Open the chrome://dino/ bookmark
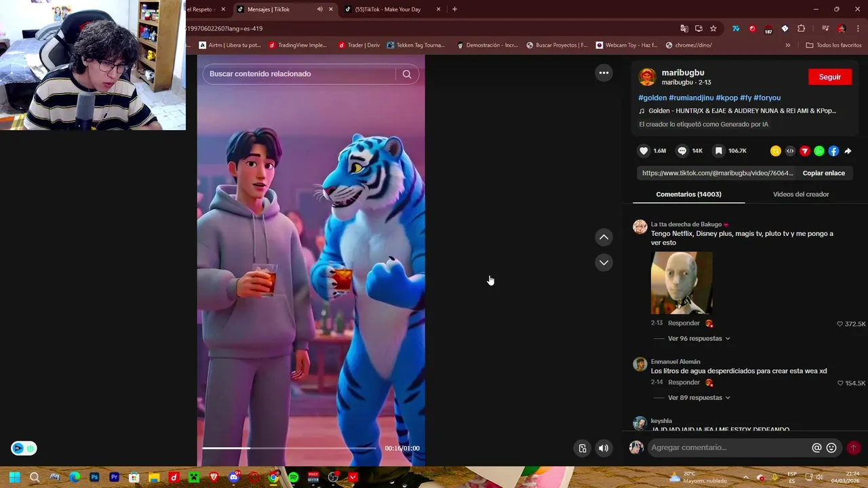This screenshot has width=868, height=488. coord(689,45)
